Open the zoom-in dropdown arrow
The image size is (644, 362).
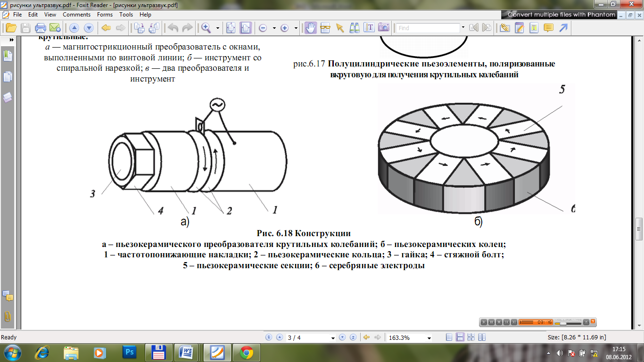point(296,28)
